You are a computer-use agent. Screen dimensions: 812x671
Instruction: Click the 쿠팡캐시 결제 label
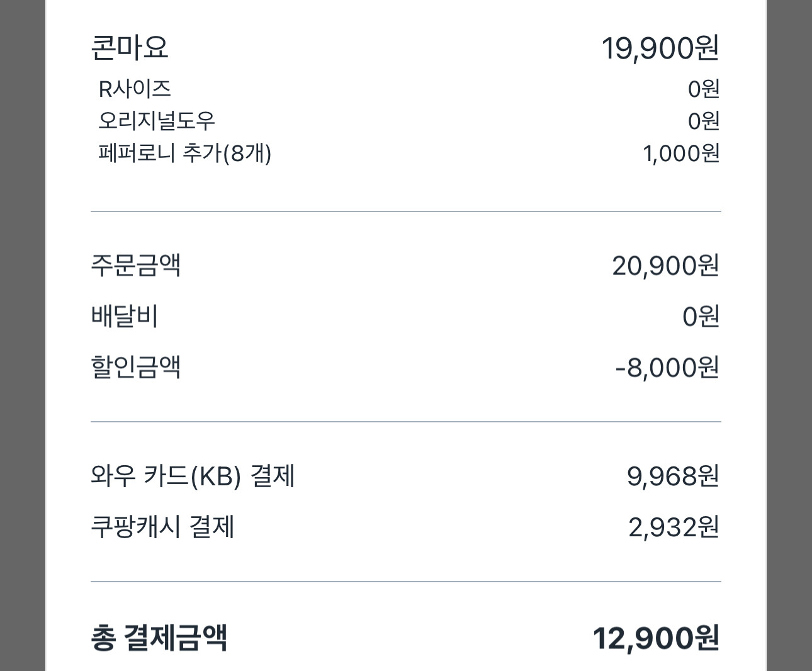(x=162, y=527)
